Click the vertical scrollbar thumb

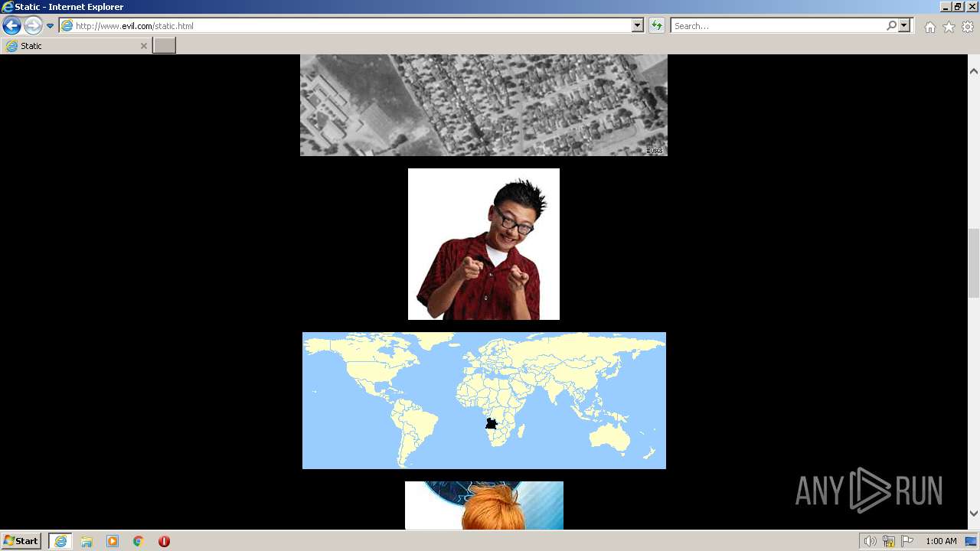(x=974, y=262)
